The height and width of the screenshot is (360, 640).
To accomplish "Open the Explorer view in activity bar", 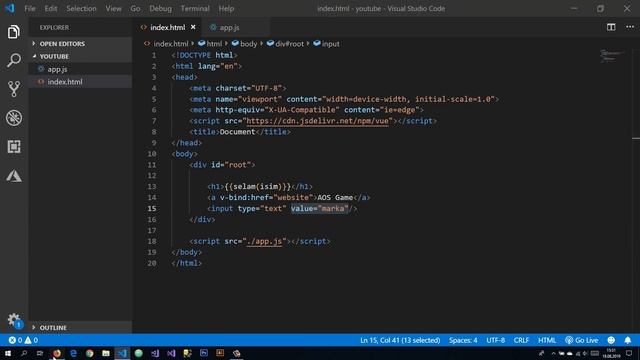I will [x=13, y=32].
